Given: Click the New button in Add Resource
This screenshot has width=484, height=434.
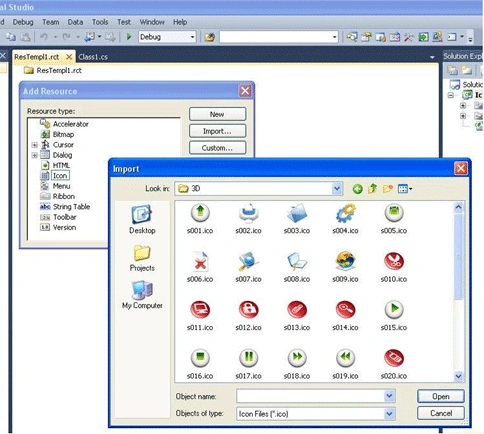Looking at the screenshot, I should (x=217, y=114).
